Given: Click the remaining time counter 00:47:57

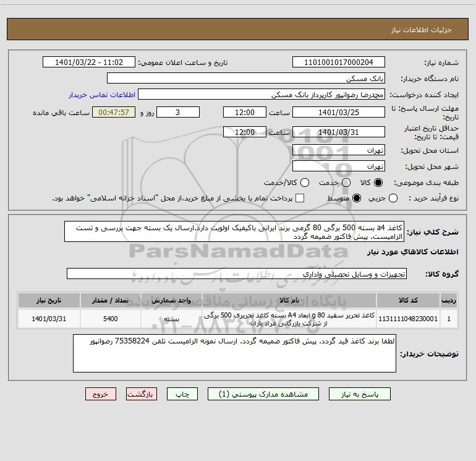Looking at the screenshot, I should tap(114, 112).
